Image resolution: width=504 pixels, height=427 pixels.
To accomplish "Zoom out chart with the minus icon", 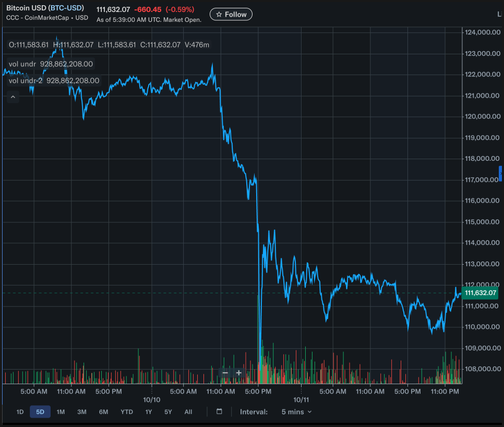I will (x=225, y=373).
